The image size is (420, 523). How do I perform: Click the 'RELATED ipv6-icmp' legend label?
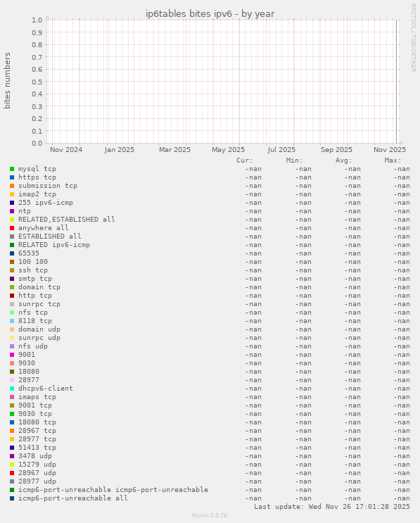click(54, 245)
